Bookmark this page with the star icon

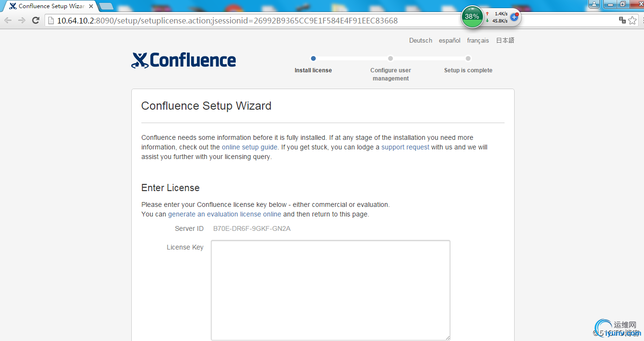coord(632,20)
